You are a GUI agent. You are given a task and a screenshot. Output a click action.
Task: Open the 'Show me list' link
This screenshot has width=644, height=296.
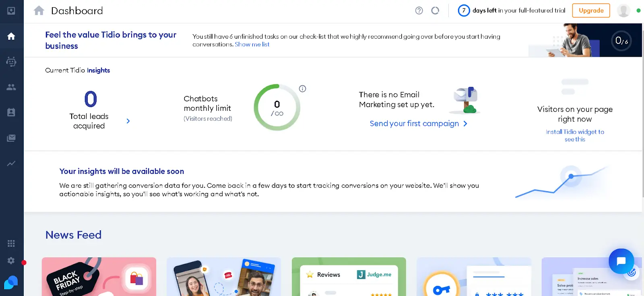pos(252,44)
